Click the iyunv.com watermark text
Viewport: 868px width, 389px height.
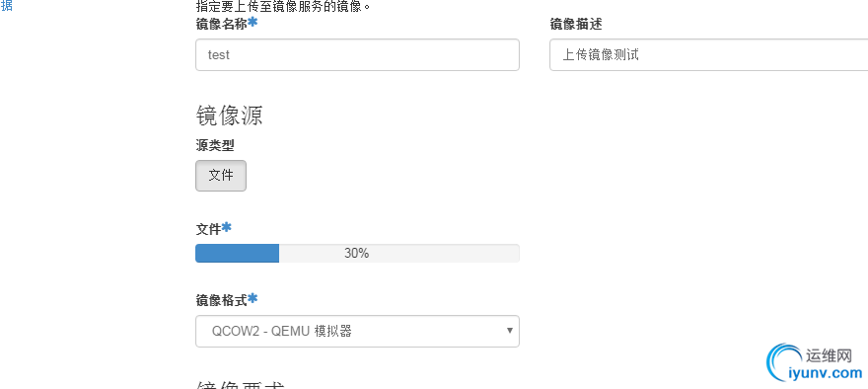click(826, 372)
